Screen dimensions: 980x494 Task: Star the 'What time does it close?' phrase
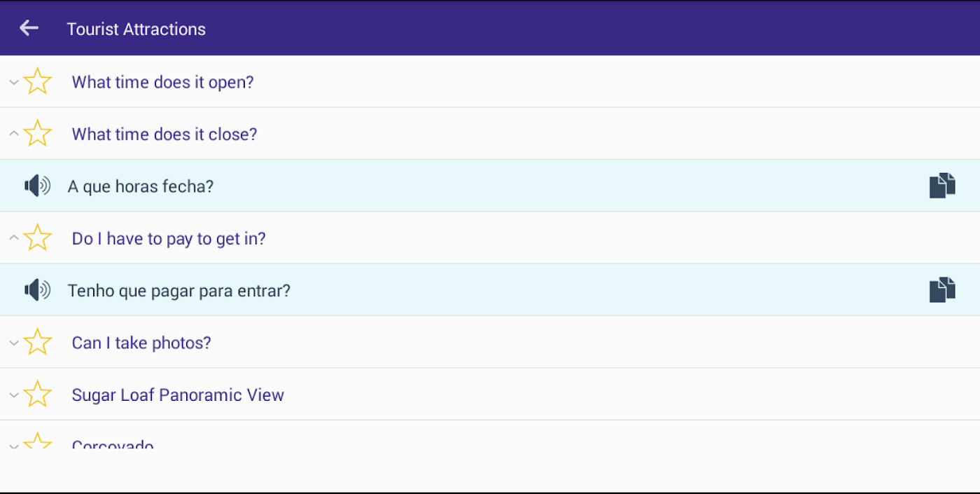[38, 134]
